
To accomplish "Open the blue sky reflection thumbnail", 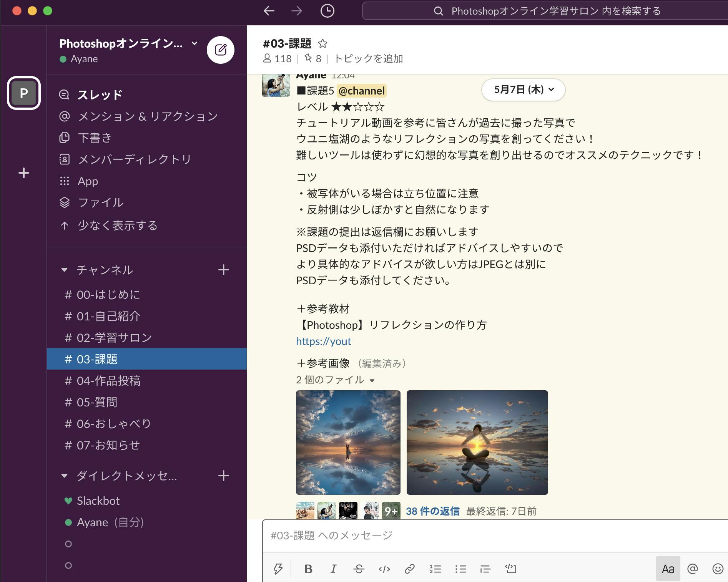I will click(348, 443).
